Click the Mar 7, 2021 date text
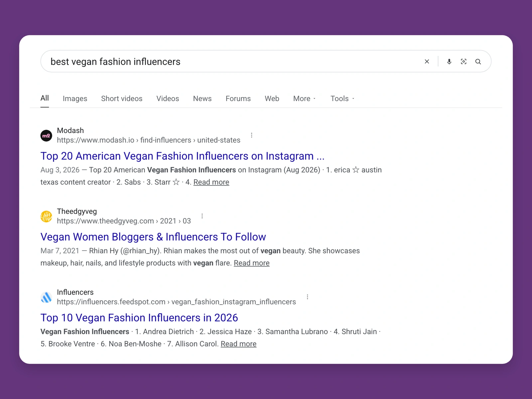The image size is (532, 399). click(60, 251)
